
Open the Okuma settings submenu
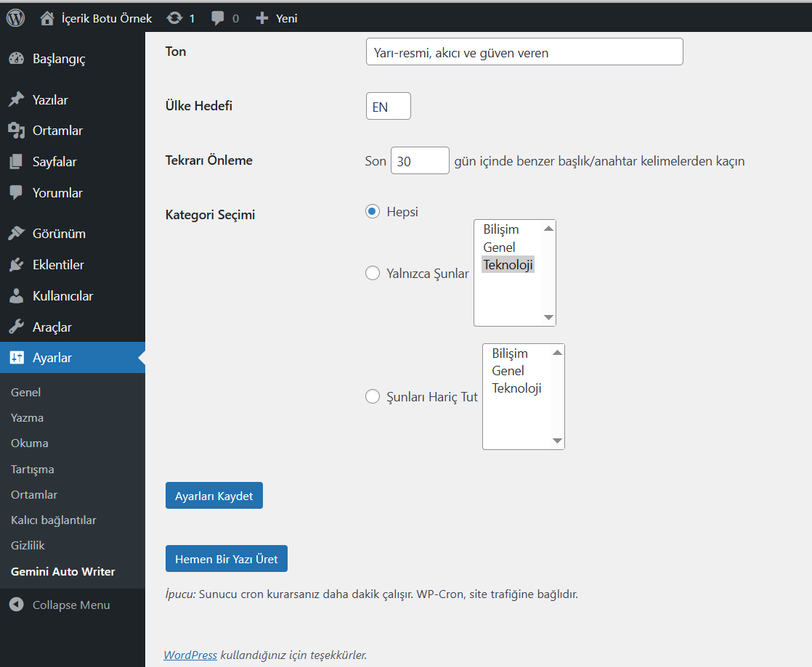[x=30, y=443]
